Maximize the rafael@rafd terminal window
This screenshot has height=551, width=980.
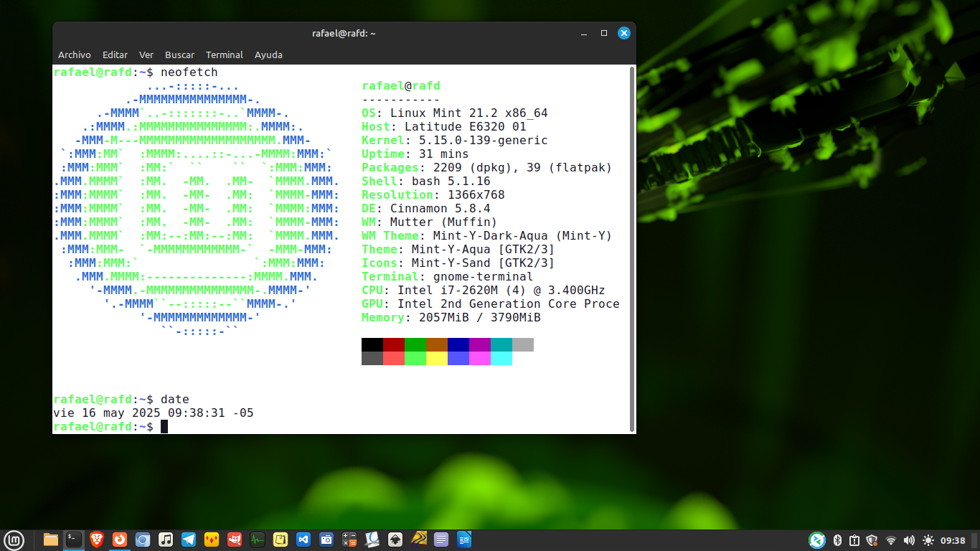coord(604,33)
